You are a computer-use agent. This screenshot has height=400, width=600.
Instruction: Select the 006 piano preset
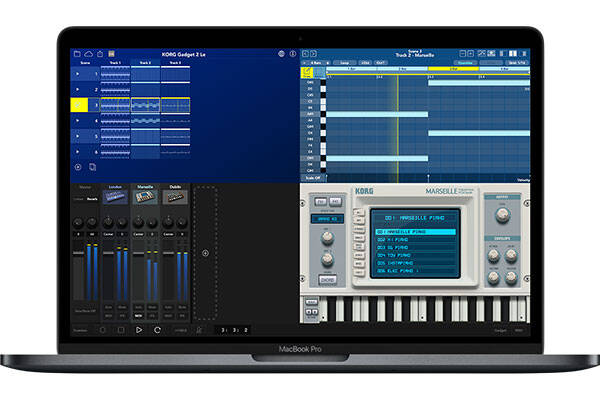coord(416,271)
